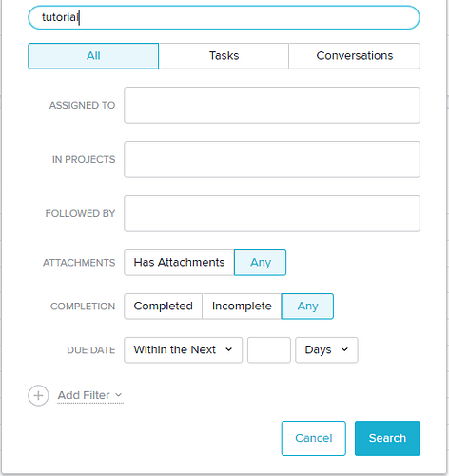The width and height of the screenshot is (449, 476).
Task: Filter by Completed tasks
Action: pos(163,307)
